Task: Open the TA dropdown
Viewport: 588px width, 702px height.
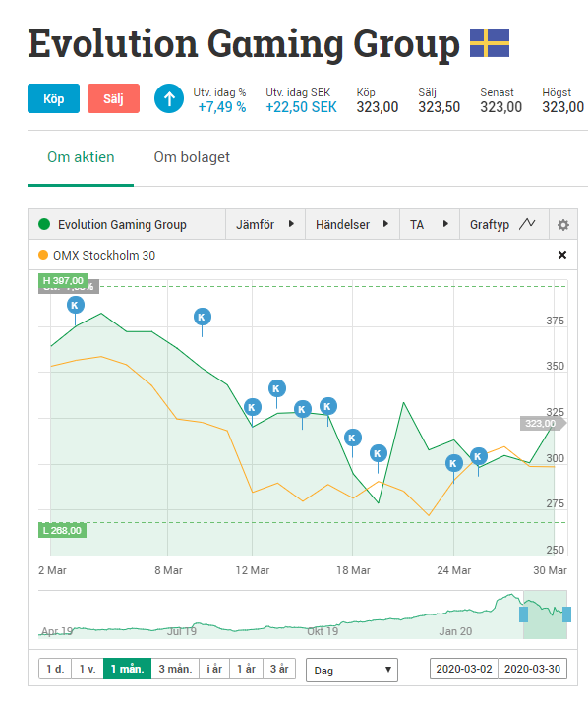Action: pyautogui.click(x=429, y=224)
